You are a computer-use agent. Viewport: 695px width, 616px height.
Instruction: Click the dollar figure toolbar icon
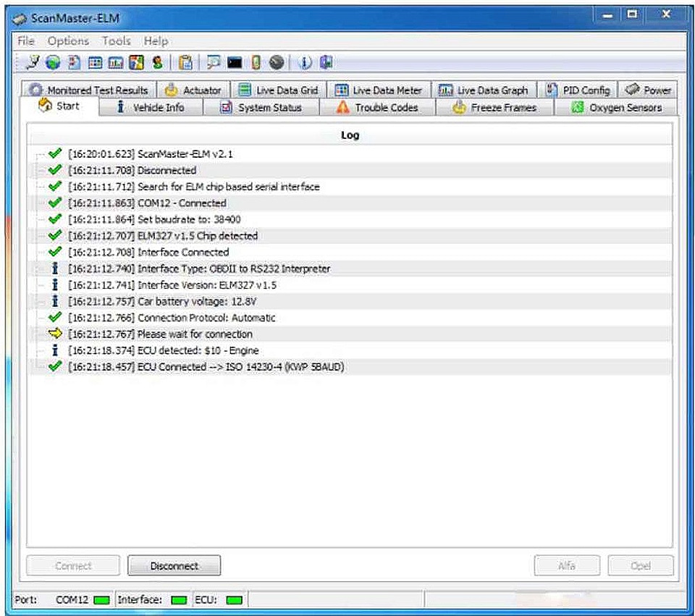coord(157,62)
